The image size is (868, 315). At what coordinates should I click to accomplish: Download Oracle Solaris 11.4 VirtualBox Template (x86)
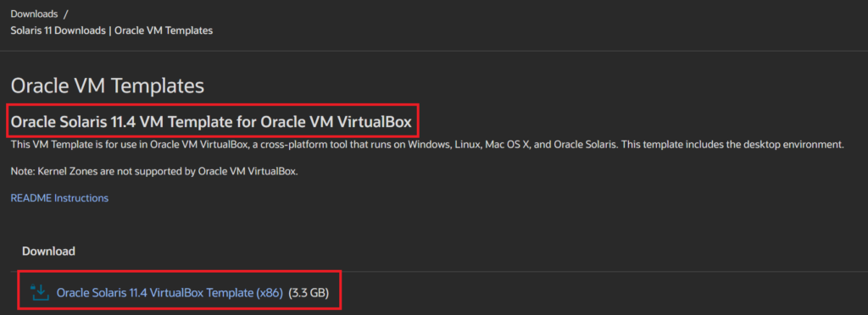click(170, 292)
